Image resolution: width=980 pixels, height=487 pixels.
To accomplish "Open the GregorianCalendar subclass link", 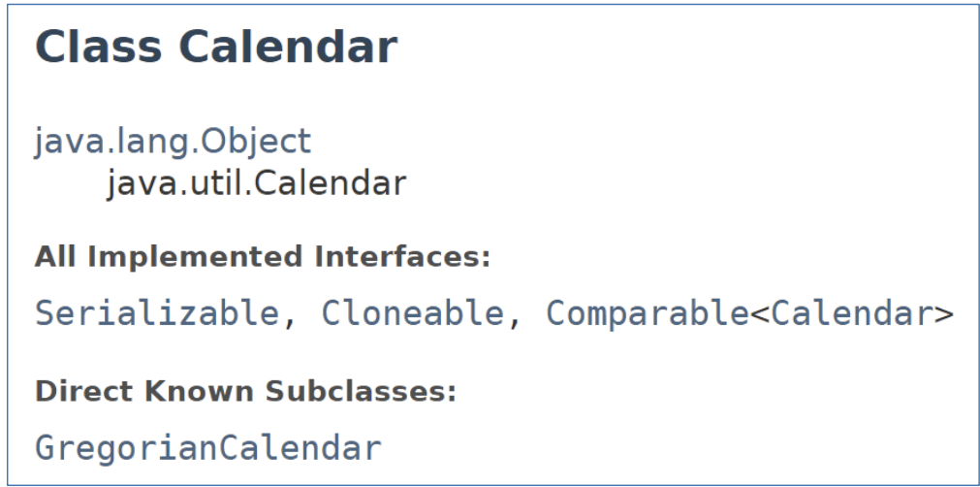I will 208,448.
